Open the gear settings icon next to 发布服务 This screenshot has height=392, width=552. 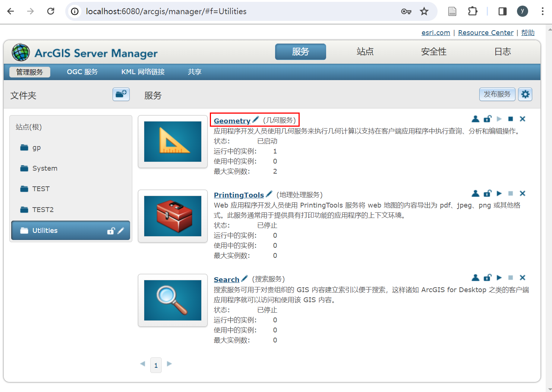coord(525,94)
